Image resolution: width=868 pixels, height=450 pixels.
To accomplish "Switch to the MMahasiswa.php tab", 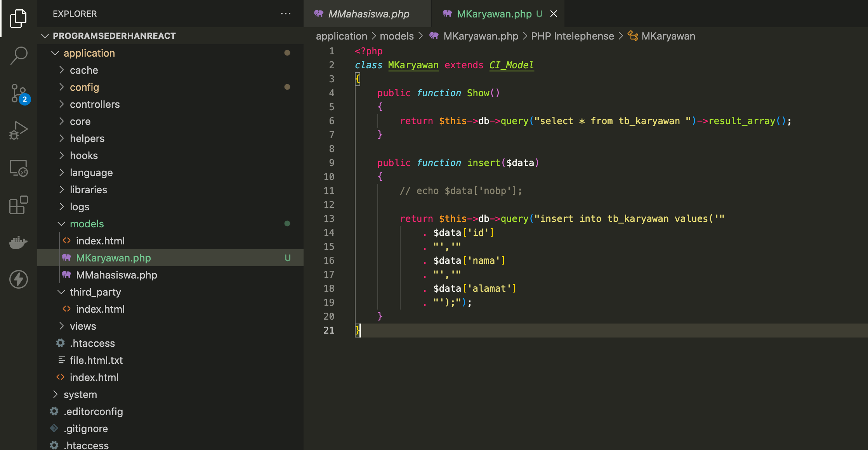I will coord(368,14).
